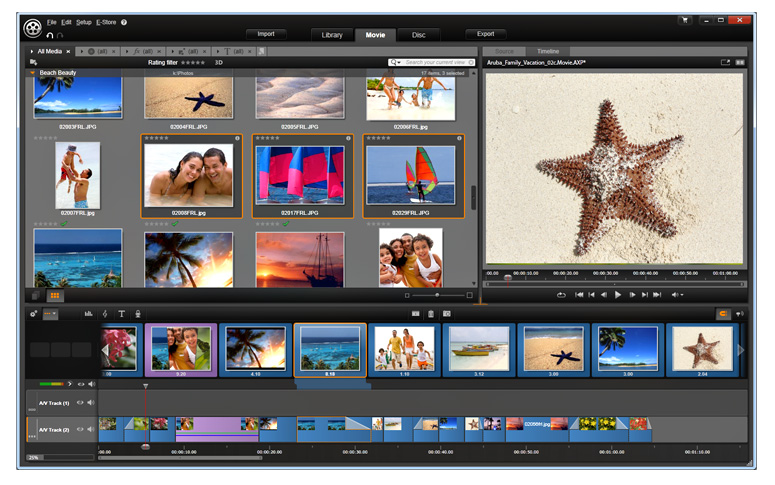Click the Import button
The height and width of the screenshot is (485, 775).
(x=266, y=34)
